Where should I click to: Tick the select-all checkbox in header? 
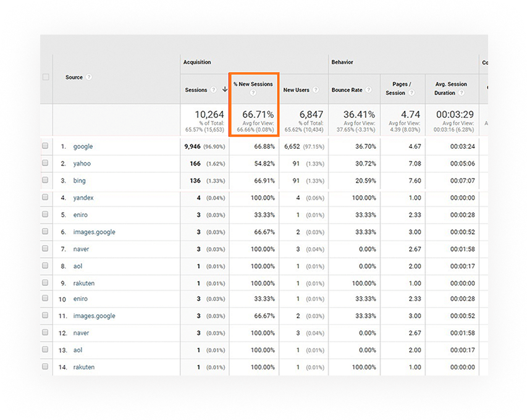point(46,77)
